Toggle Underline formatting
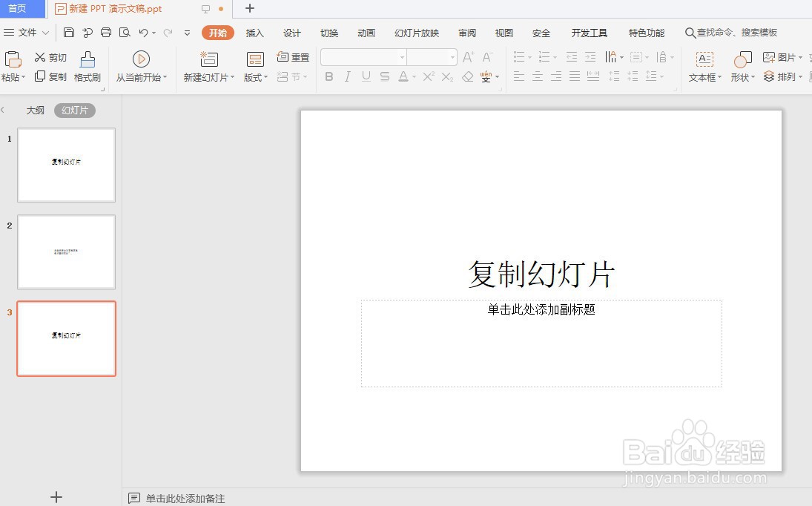This screenshot has height=506, width=812. tap(366, 76)
